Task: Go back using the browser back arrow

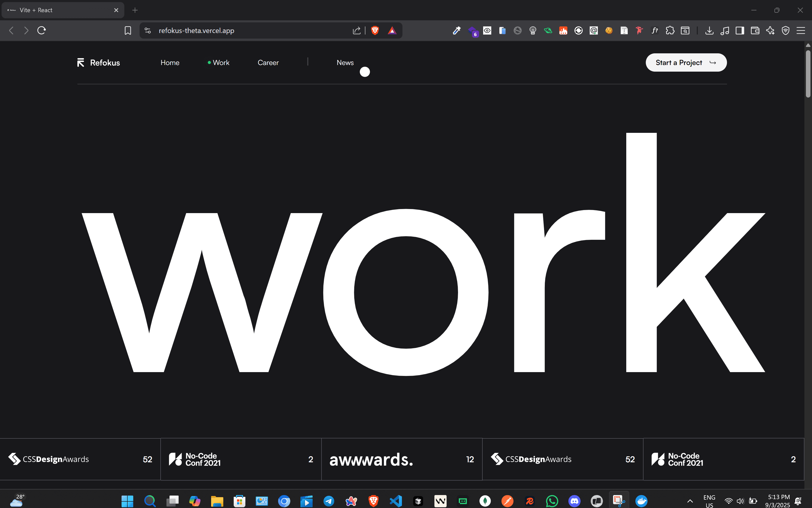Action: point(11,30)
